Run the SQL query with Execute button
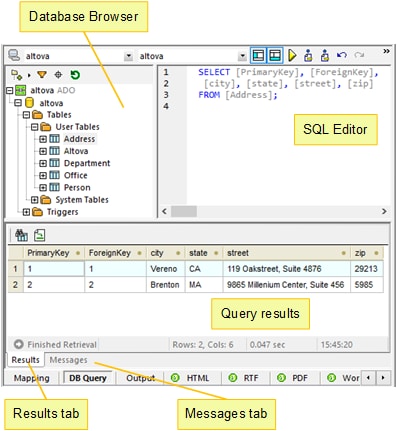Screen dimensions: 397x431 [x=292, y=55]
